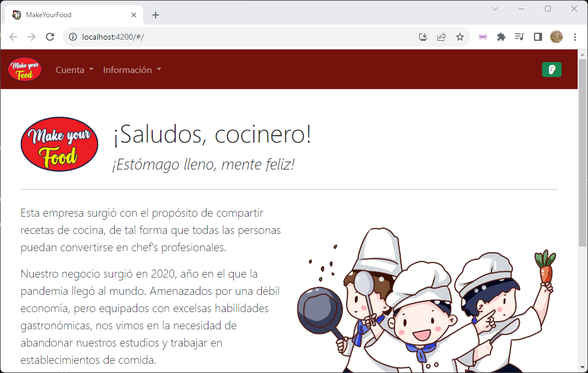Open the browser tab search chevron
Image resolution: width=588 pixels, height=373 pixels.
pos(495,9)
